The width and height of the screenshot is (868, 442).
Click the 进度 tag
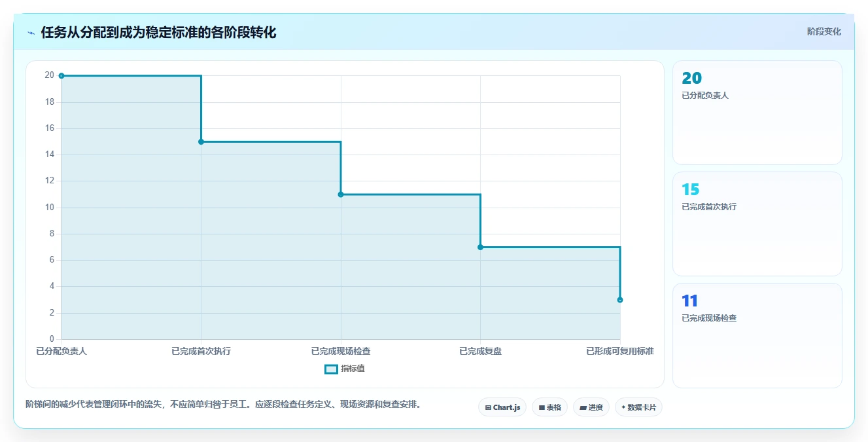(x=591, y=407)
